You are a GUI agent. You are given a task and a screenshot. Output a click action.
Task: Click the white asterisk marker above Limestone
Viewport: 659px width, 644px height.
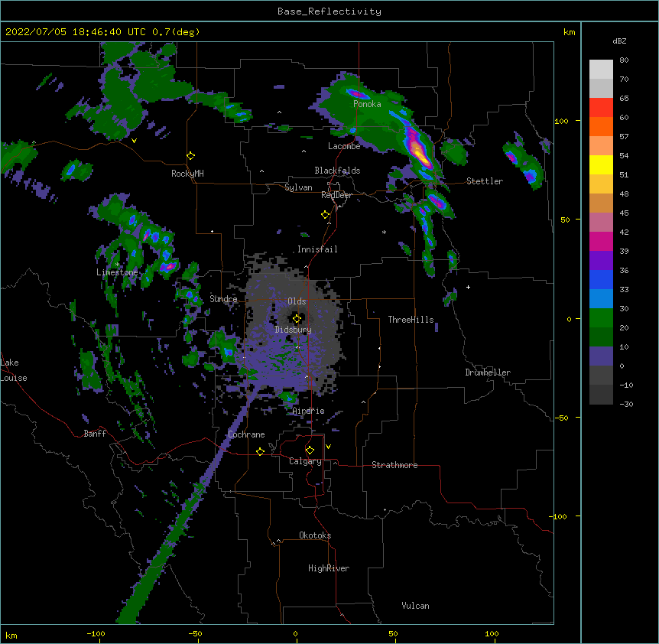click(117, 265)
